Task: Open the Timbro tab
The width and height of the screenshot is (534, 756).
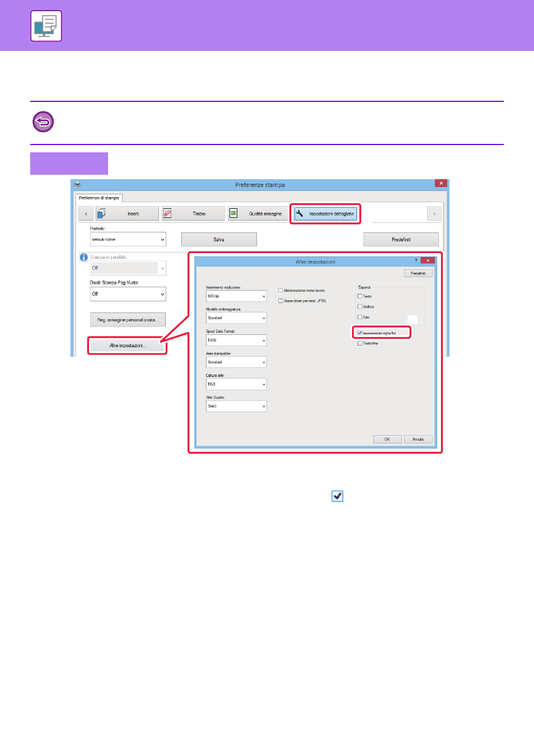Action: (193, 213)
